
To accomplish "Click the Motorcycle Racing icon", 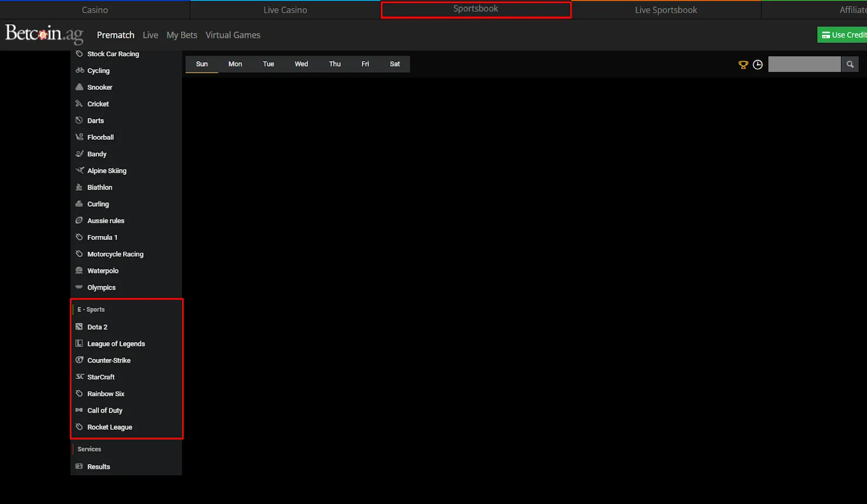I will (x=79, y=254).
